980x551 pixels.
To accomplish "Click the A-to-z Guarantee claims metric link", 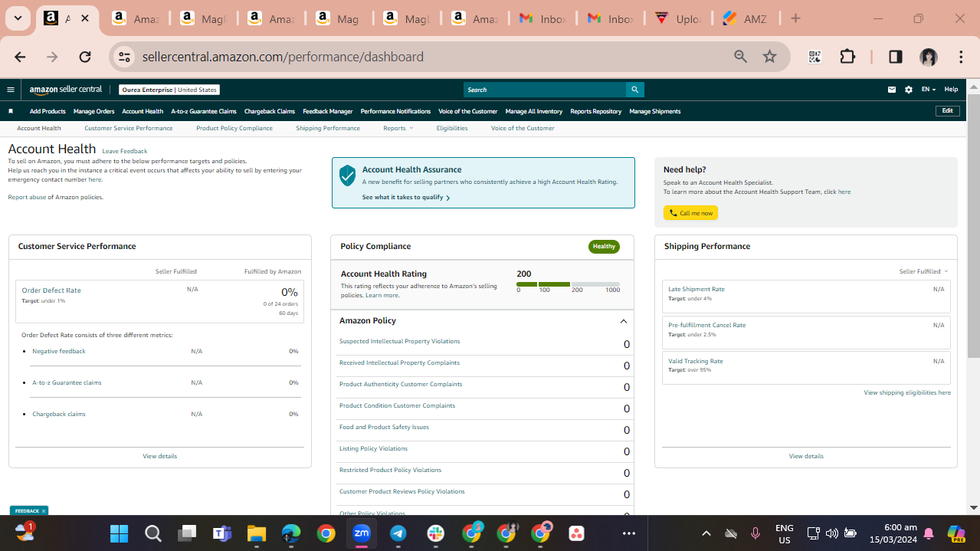I will (x=67, y=382).
